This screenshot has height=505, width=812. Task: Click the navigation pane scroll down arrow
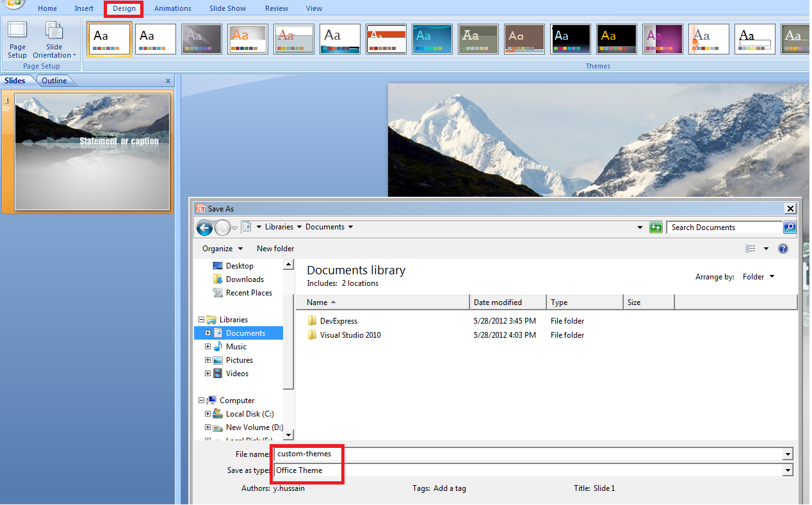[288, 435]
